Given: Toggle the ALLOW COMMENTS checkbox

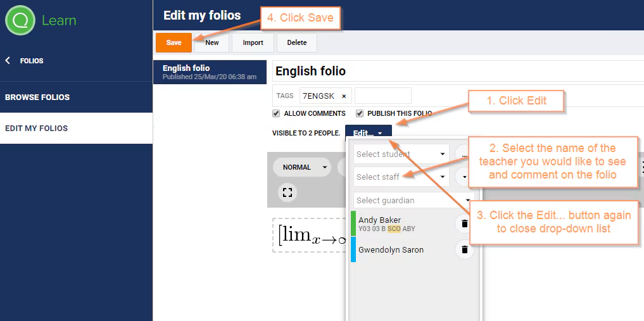Looking at the screenshot, I should (276, 113).
